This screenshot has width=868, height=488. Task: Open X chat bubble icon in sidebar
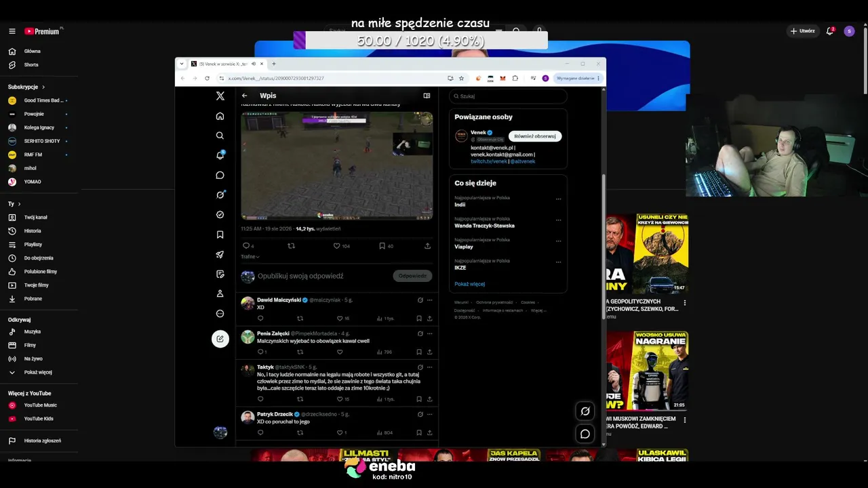click(x=220, y=175)
